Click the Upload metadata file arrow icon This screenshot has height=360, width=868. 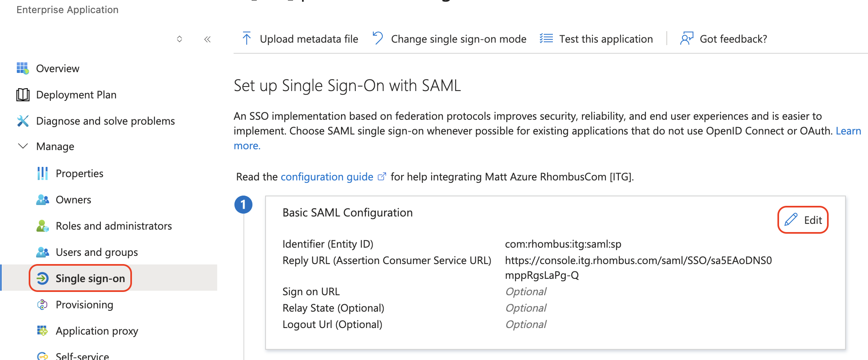click(246, 39)
